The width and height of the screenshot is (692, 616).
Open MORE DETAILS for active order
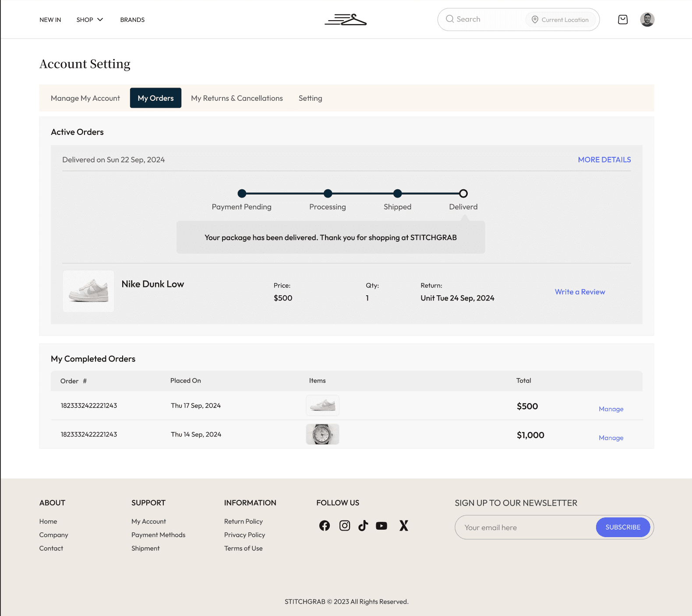pos(604,160)
